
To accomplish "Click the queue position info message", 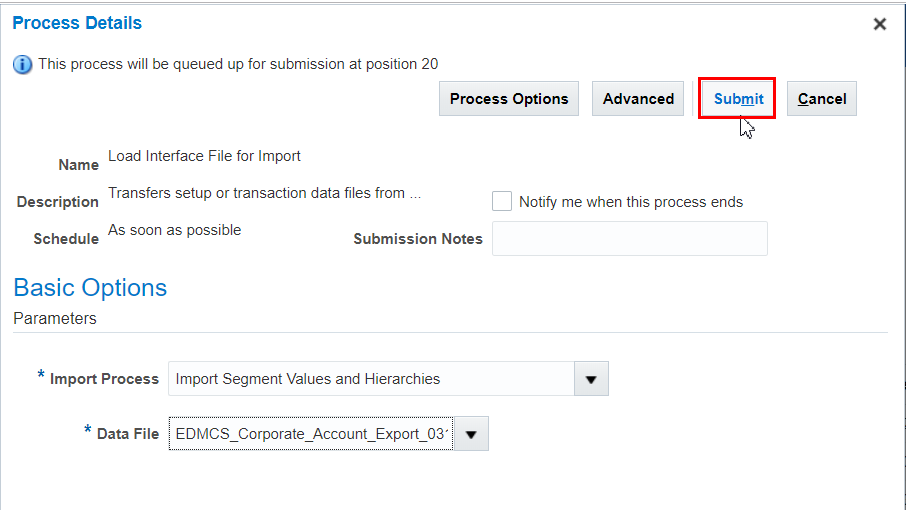I will pos(238,64).
